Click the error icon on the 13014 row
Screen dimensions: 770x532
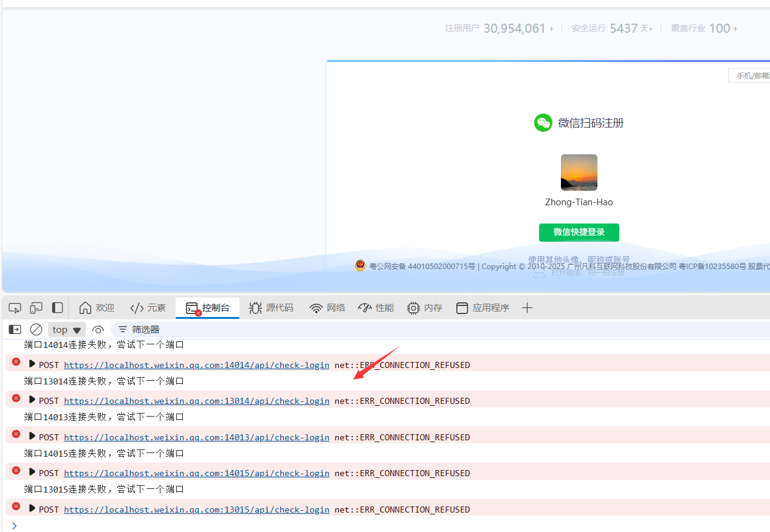16,398
